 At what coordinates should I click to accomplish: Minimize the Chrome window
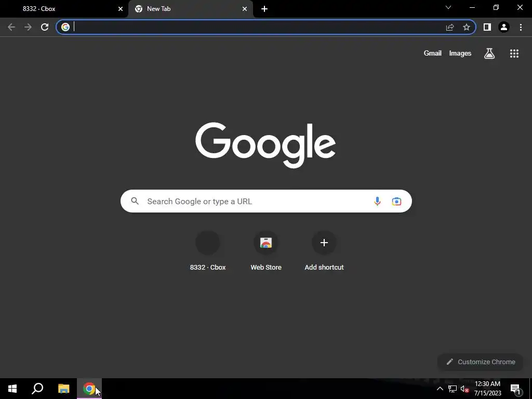click(472, 7)
